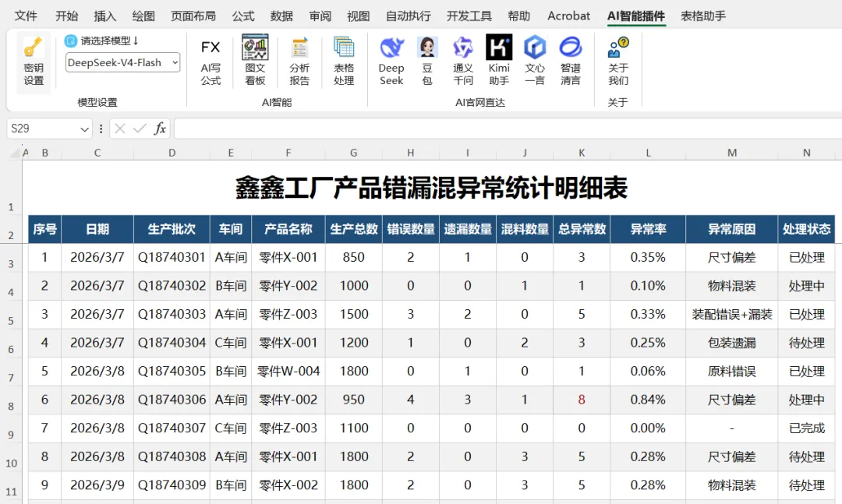Select the 1500 生产总数 cell
The height and width of the screenshot is (504, 842).
click(353, 315)
